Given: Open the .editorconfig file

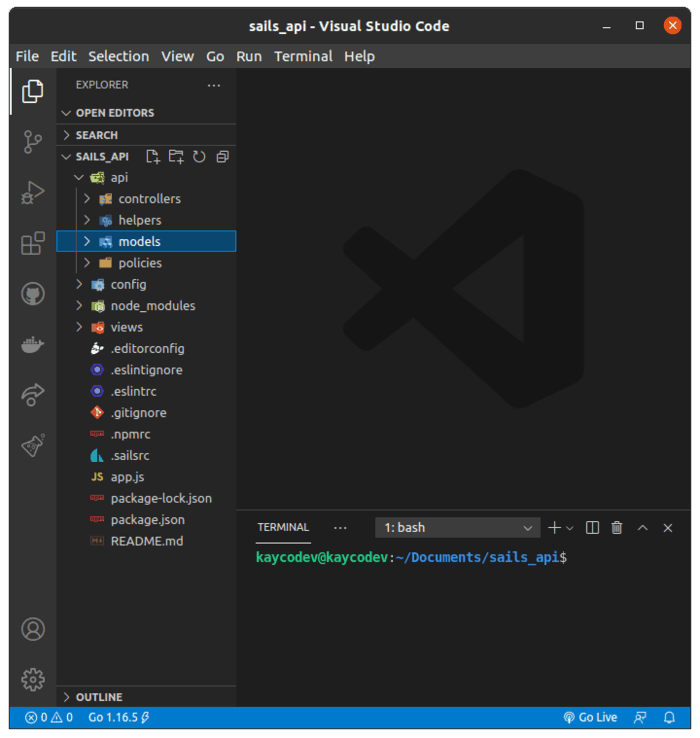Looking at the screenshot, I should point(146,349).
